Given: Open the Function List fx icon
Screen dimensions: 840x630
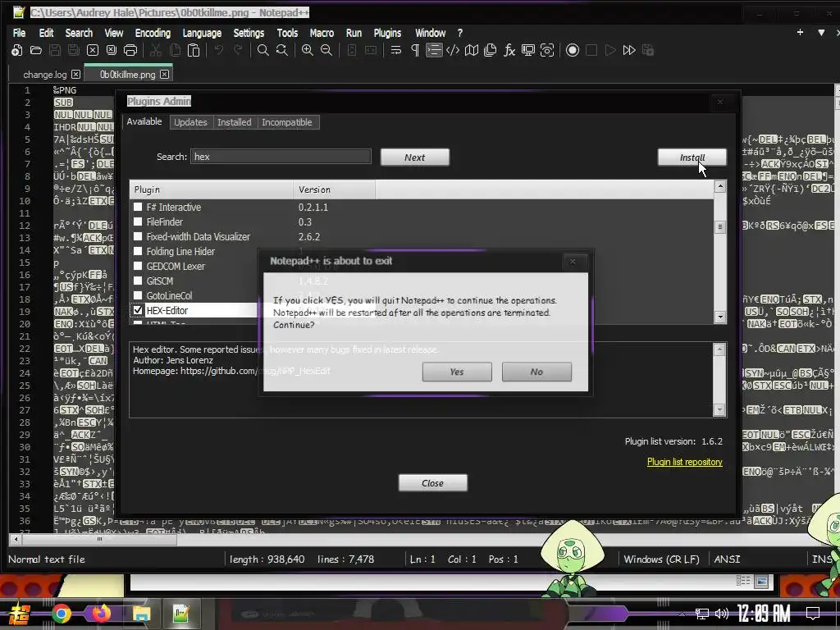Looking at the screenshot, I should pyautogui.click(x=509, y=50).
